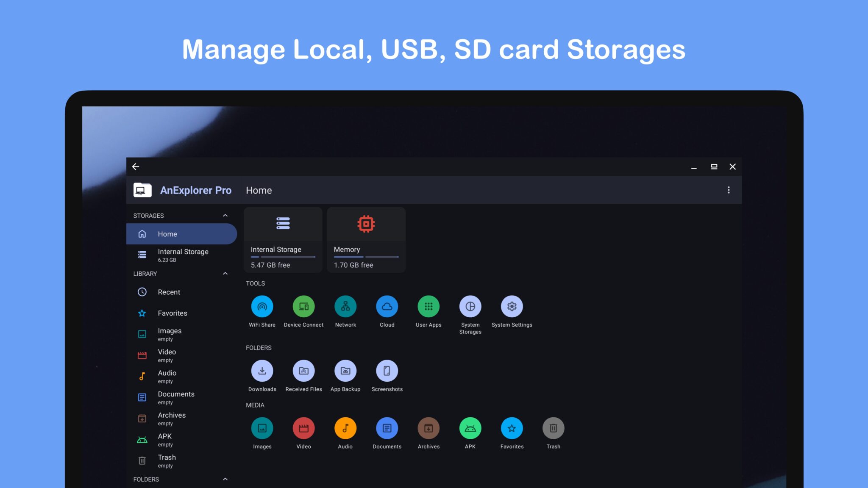868x488 pixels.
Task: Open Cloud storage
Action: click(x=387, y=306)
